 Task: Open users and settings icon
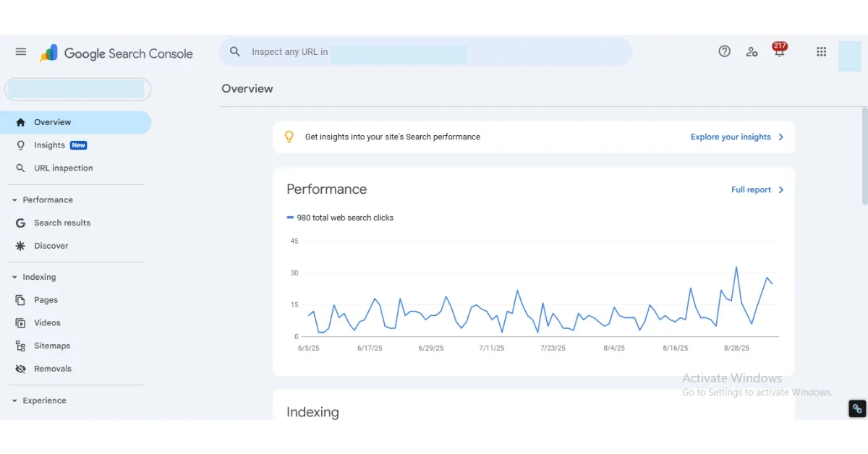752,51
